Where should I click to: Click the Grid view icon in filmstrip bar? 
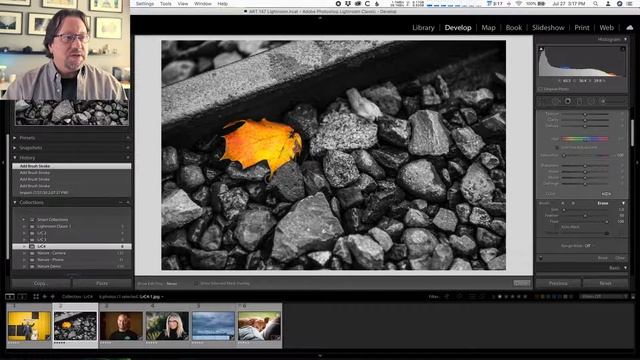tap(36, 297)
